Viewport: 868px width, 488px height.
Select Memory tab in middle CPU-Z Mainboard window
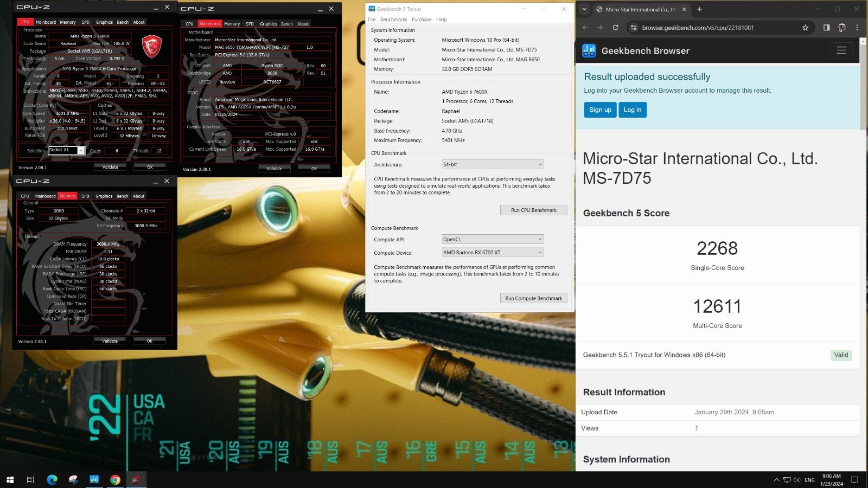pos(232,24)
